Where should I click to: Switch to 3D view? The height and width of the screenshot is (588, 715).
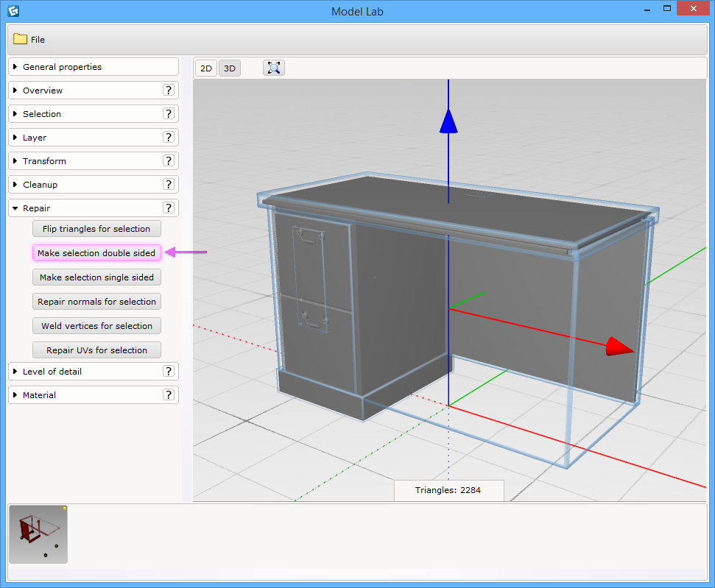[x=229, y=68]
